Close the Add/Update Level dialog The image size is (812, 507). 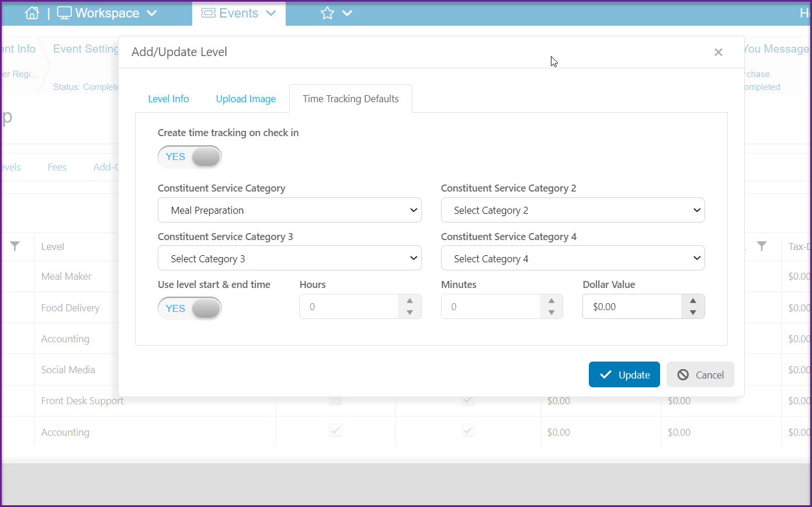(x=719, y=52)
